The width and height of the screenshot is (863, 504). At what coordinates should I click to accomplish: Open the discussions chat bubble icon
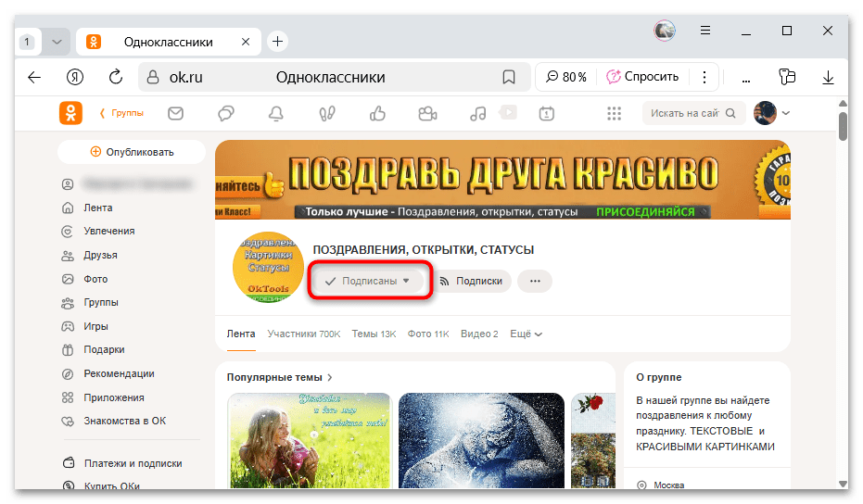click(x=225, y=113)
